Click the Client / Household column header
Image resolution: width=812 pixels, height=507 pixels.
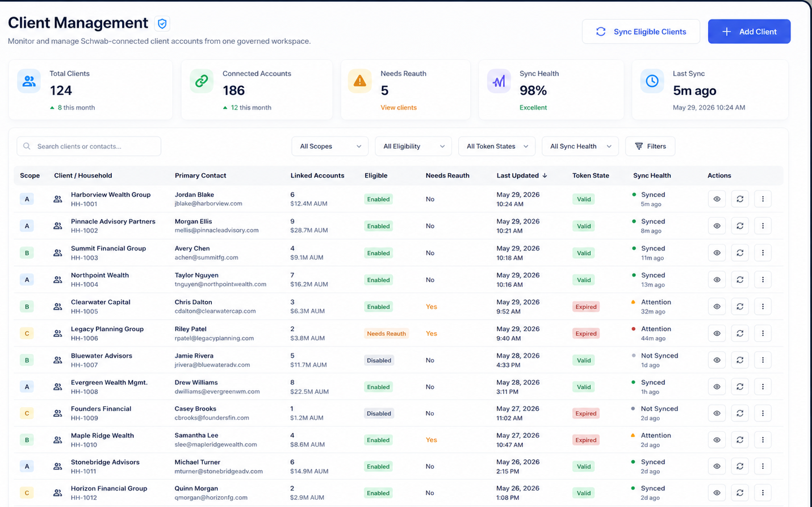pos(83,175)
